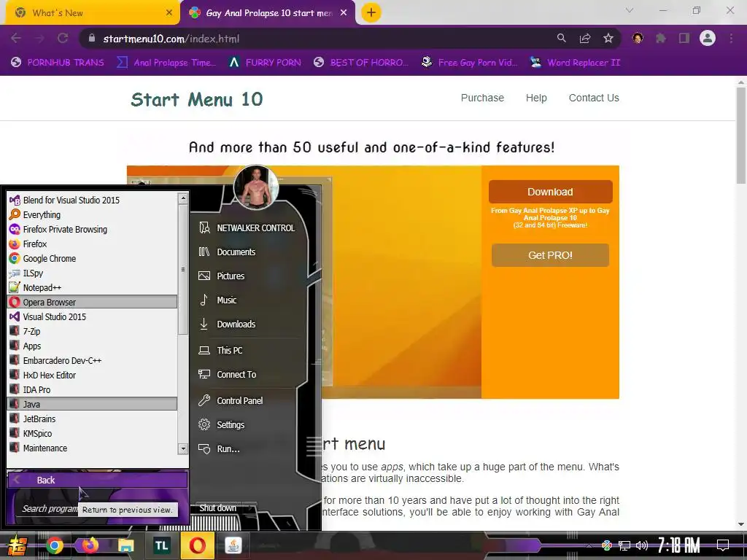This screenshot has height=560, width=747.
Task: Click the Shut down button
Action: pyautogui.click(x=217, y=508)
